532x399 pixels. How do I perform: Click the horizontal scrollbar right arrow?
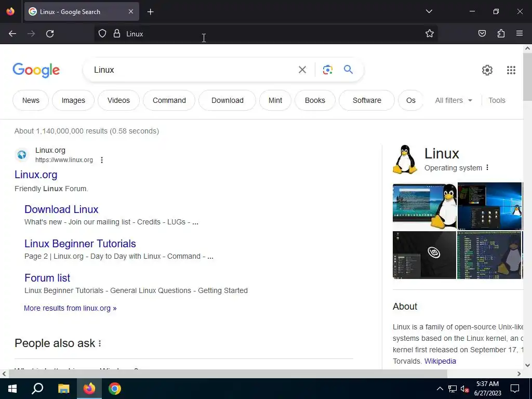coord(519,374)
